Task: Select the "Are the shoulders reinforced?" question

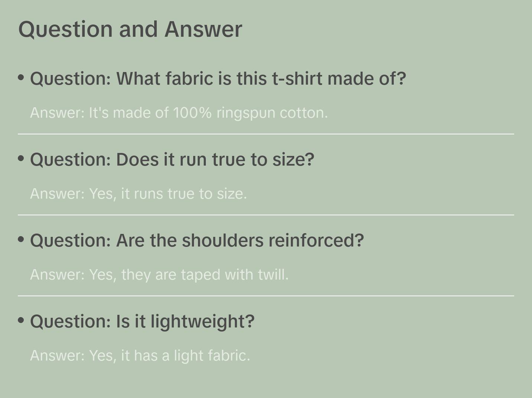Action: (x=197, y=241)
